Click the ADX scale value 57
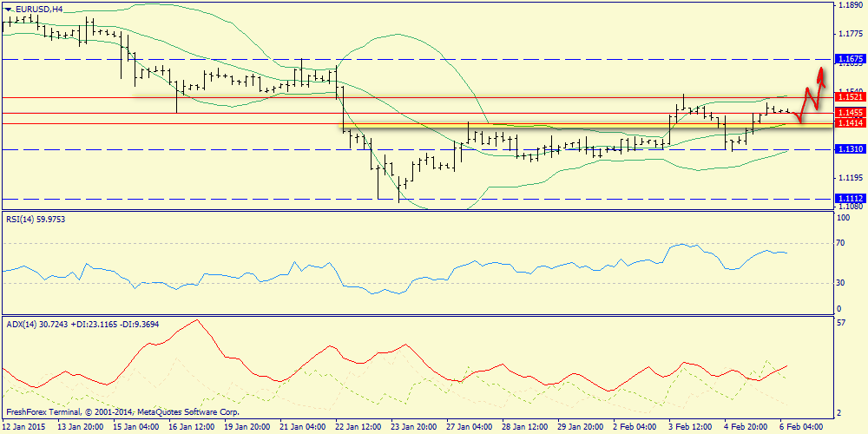Viewport: 868px width, 434px height. (x=843, y=323)
